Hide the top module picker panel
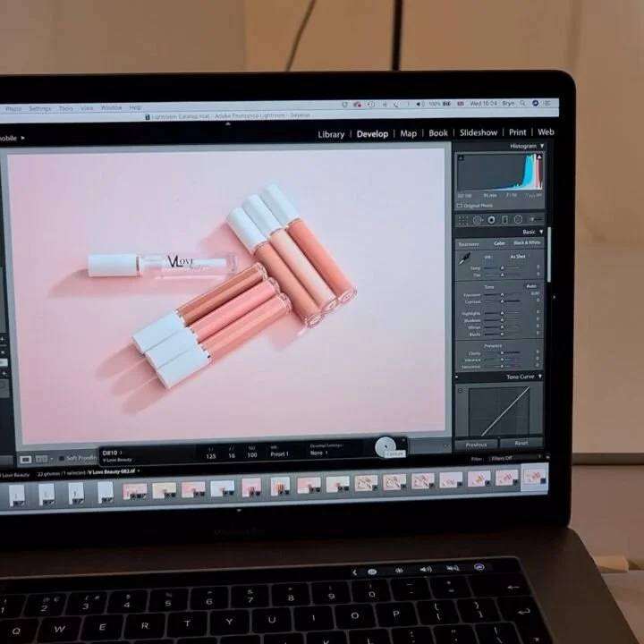This screenshot has height=644, width=644. [228, 123]
